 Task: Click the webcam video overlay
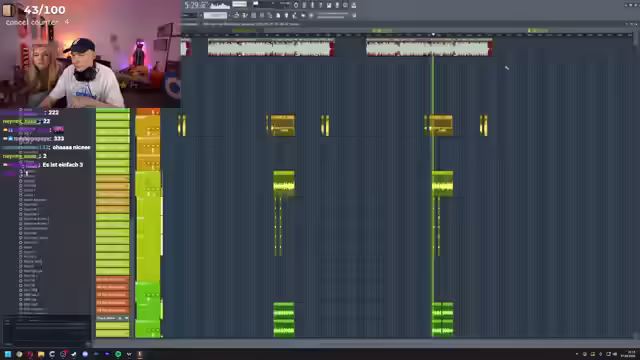(x=90, y=54)
